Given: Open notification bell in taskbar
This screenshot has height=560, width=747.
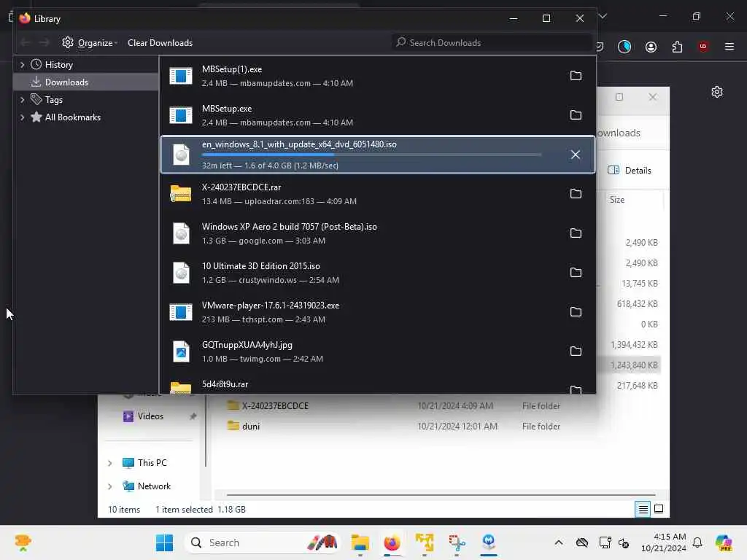Looking at the screenshot, I should (697, 542).
